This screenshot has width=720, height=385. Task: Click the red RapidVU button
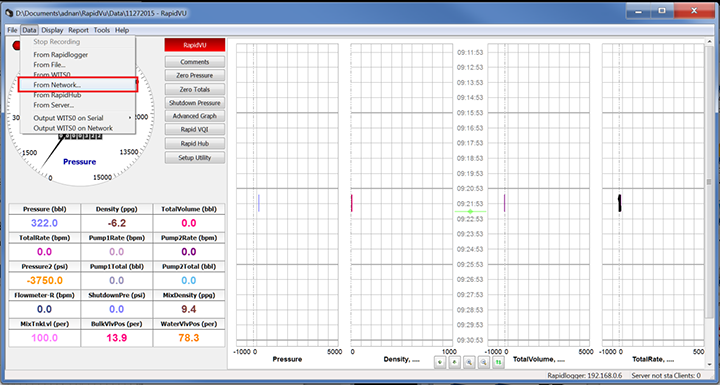pyautogui.click(x=195, y=45)
